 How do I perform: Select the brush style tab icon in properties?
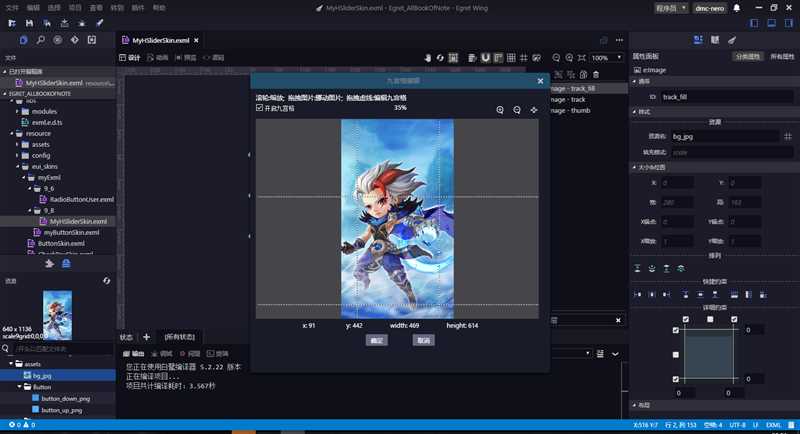[x=732, y=40]
